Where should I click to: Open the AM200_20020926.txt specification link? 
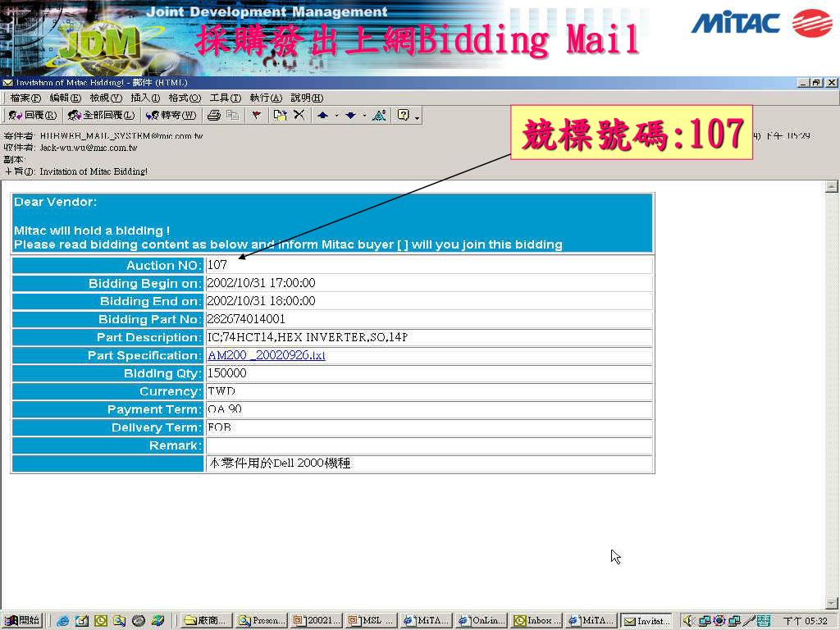pyautogui.click(x=267, y=355)
